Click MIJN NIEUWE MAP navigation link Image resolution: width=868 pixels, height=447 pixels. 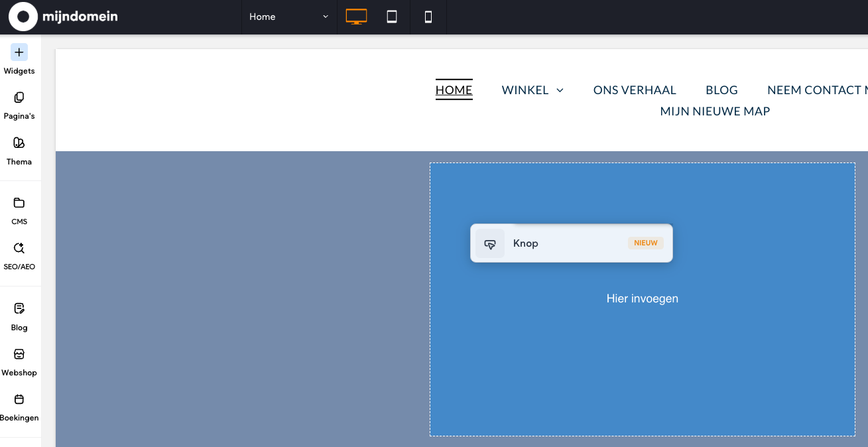pos(715,111)
